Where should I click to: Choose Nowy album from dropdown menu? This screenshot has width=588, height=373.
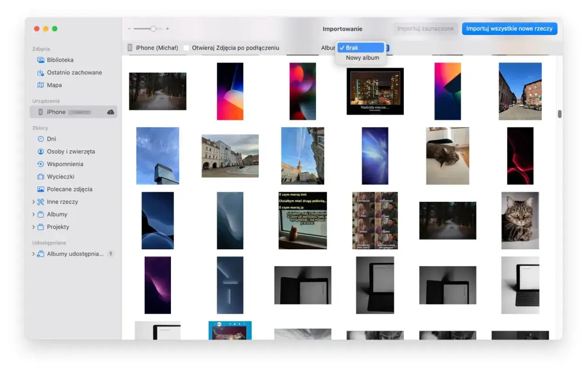362,58
